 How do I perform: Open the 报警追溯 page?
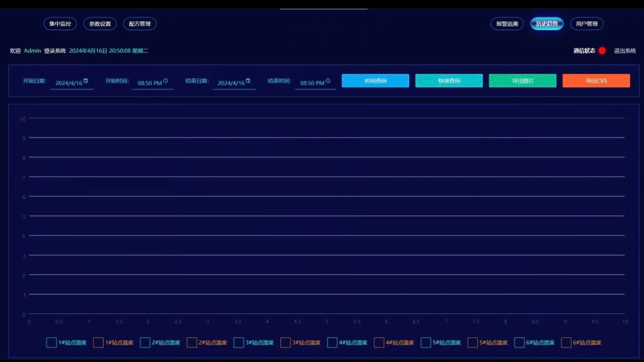point(507,24)
